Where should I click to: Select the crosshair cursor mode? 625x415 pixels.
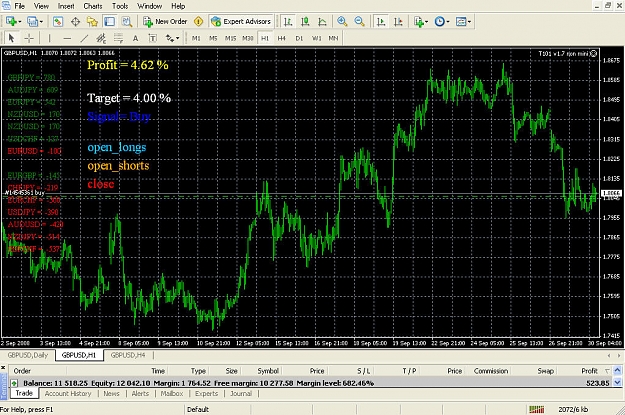(29, 38)
